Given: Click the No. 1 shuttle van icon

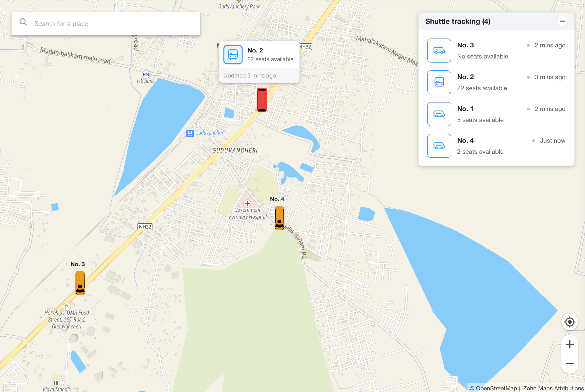Looking at the screenshot, I should coord(439,114).
